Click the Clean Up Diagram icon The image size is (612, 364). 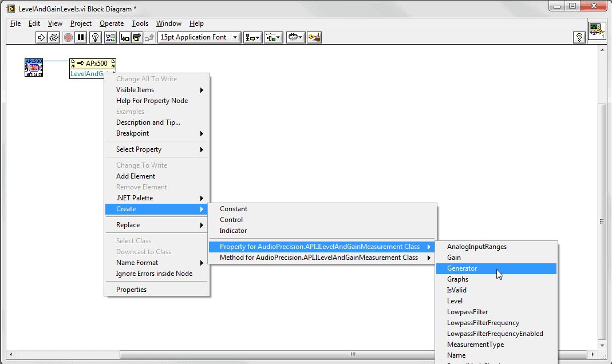click(x=314, y=37)
